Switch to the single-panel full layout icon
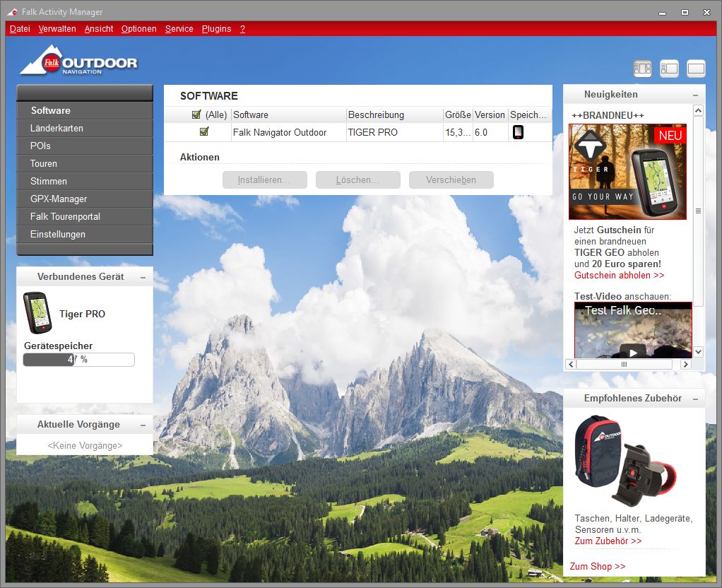The width and height of the screenshot is (722, 588). click(696, 69)
